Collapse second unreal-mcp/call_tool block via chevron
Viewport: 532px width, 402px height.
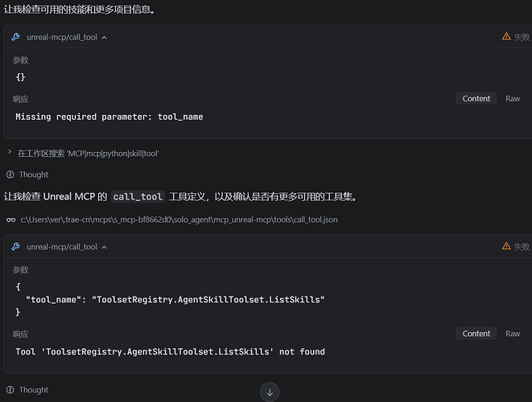tap(105, 248)
